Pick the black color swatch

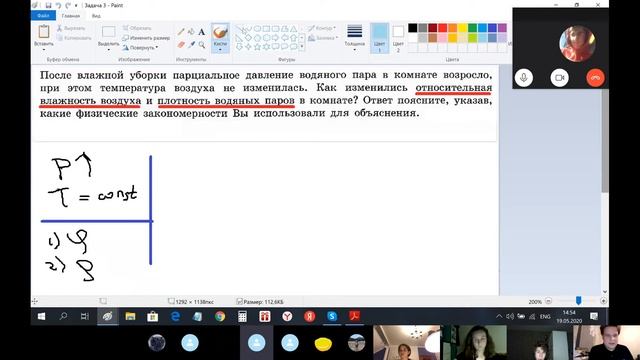(x=413, y=28)
